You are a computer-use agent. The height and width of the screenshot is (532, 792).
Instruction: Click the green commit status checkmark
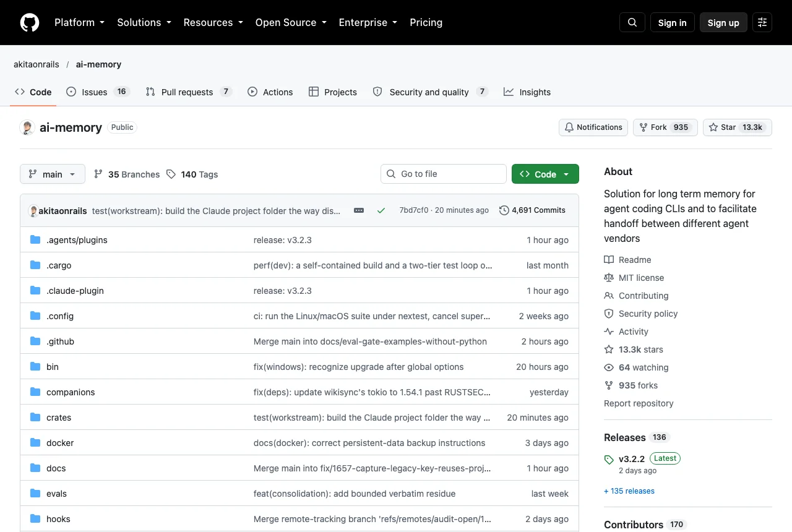tap(381, 210)
